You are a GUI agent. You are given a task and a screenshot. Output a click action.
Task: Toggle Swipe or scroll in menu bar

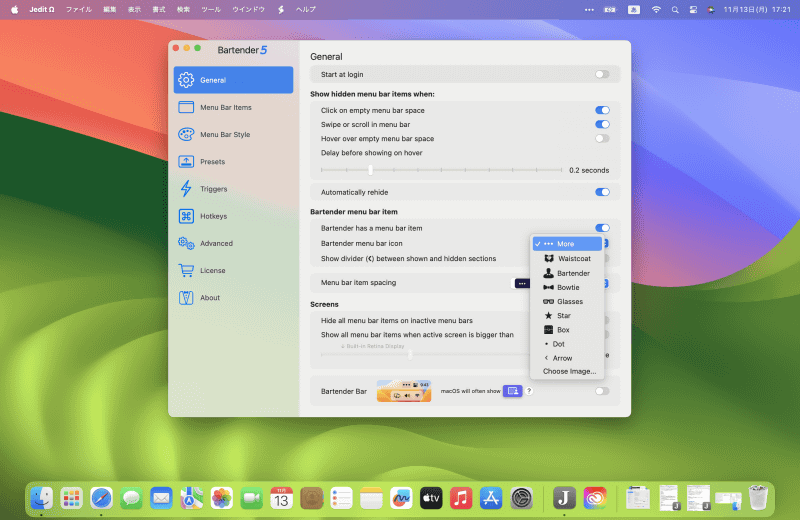click(602, 125)
